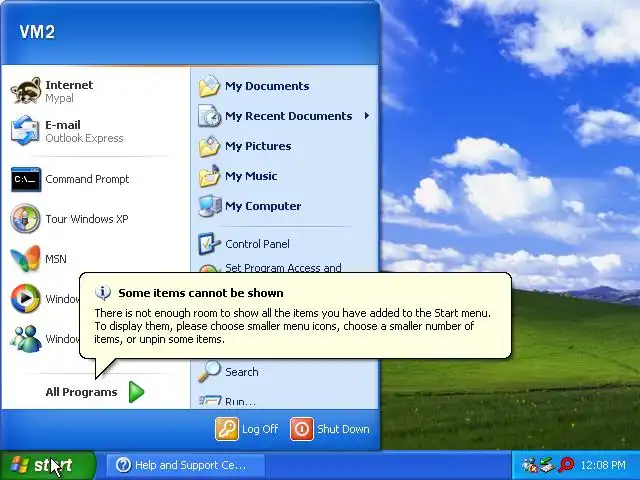Select My Music menu entry text
The width and height of the screenshot is (640, 480).
click(251, 176)
